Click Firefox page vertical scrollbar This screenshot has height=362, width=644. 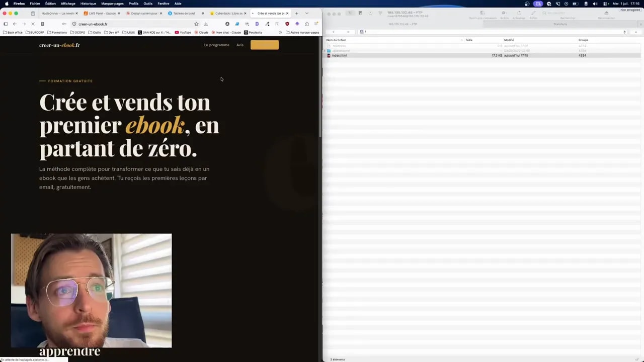tap(320, 85)
